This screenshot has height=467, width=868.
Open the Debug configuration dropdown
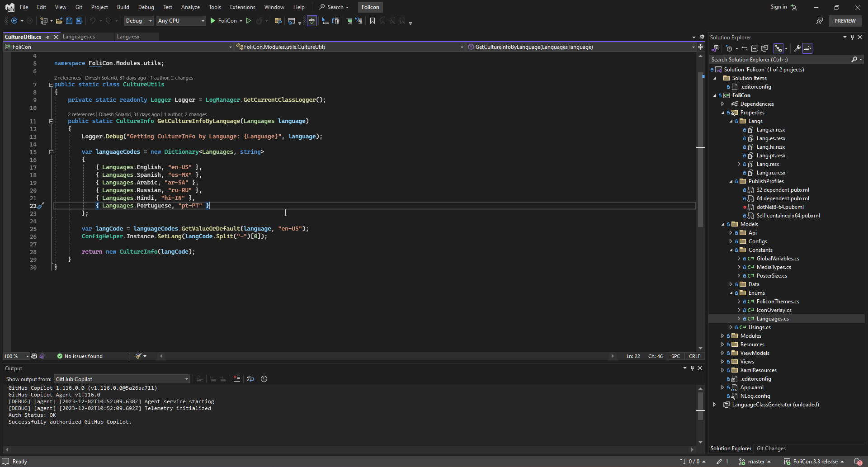[138, 21]
